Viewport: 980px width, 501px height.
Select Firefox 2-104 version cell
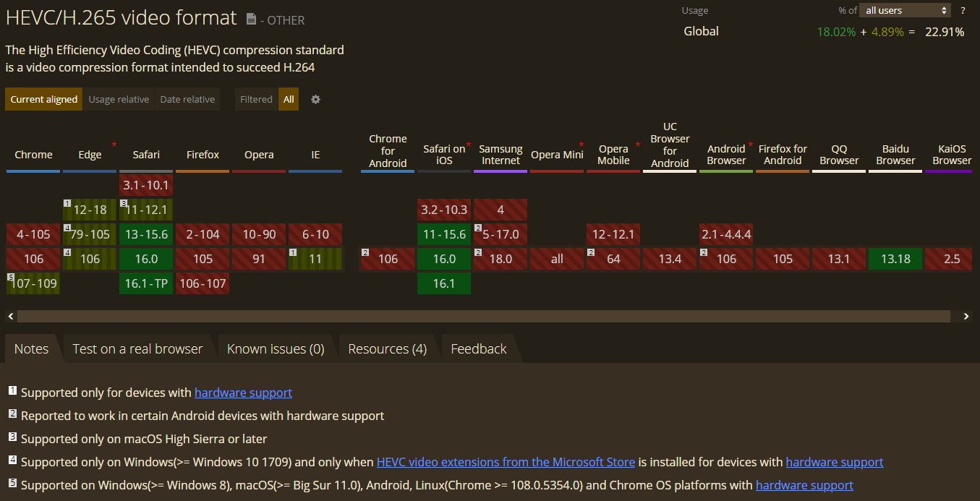coord(203,234)
